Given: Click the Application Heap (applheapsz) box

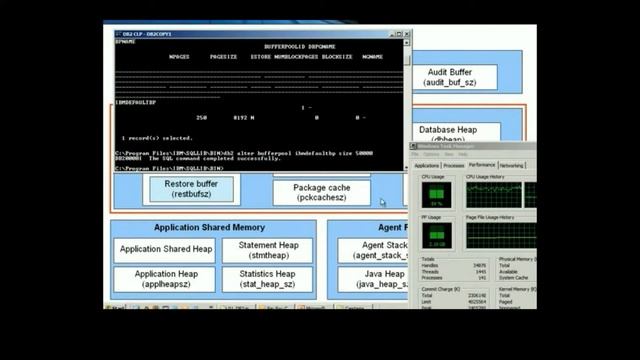Looking at the screenshot, I should click(x=164, y=279).
